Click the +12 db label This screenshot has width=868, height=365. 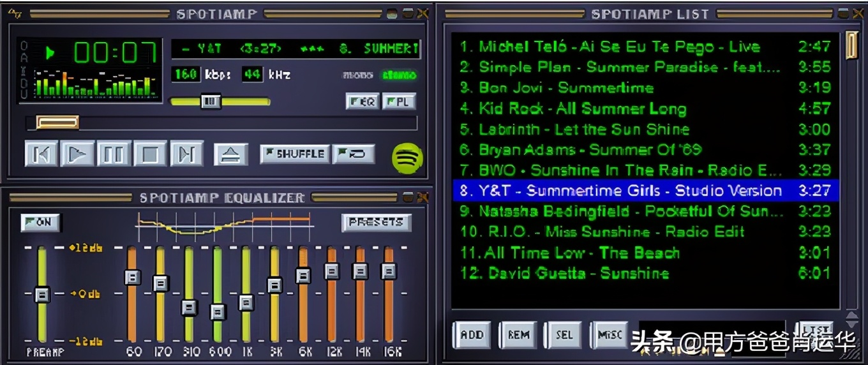pyautogui.click(x=86, y=248)
